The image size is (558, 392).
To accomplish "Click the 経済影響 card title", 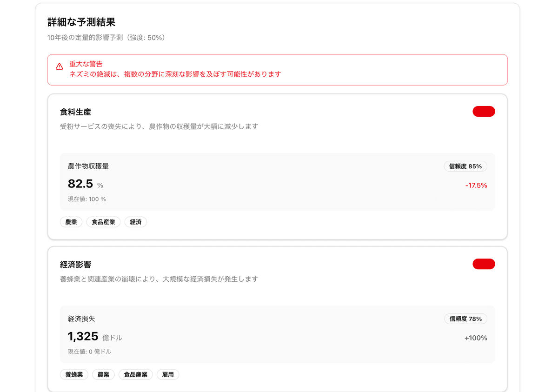I will pos(75,265).
